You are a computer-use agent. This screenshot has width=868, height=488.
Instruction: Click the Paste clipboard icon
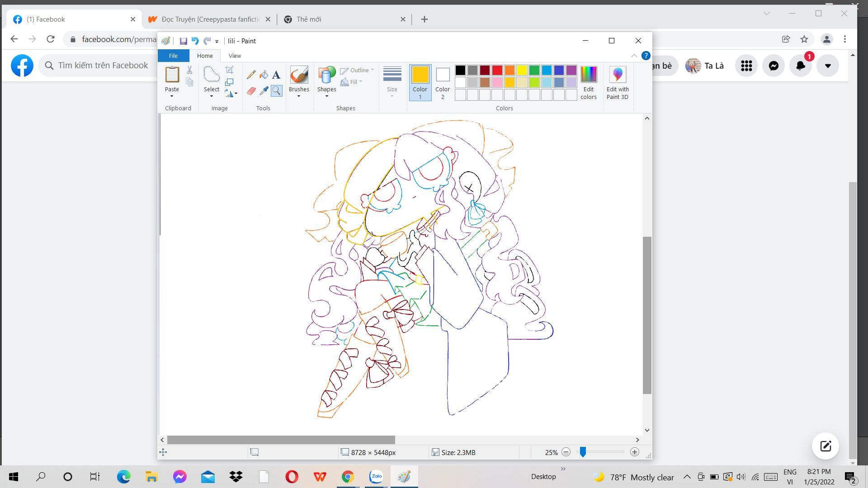click(172, 75)
